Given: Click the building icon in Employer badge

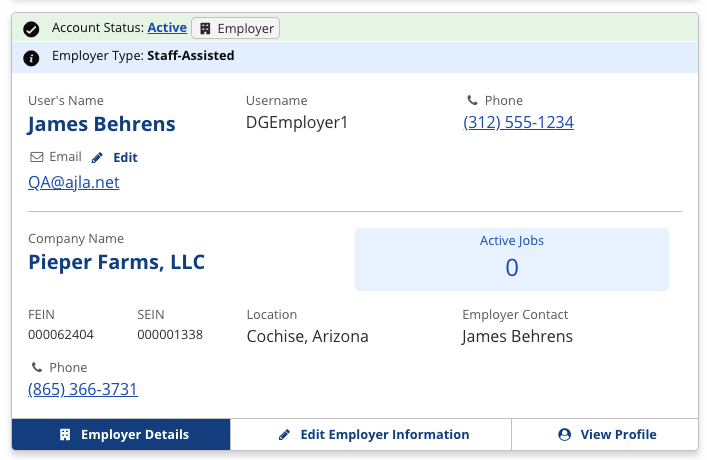Looking at the screenshot, I should 205,29.
